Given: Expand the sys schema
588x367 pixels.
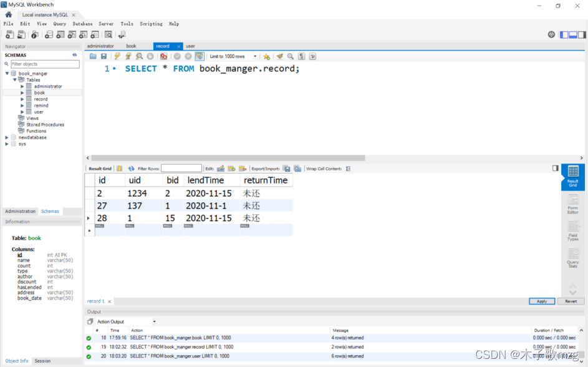Looking at the screenshot, I should click(7, 144).
